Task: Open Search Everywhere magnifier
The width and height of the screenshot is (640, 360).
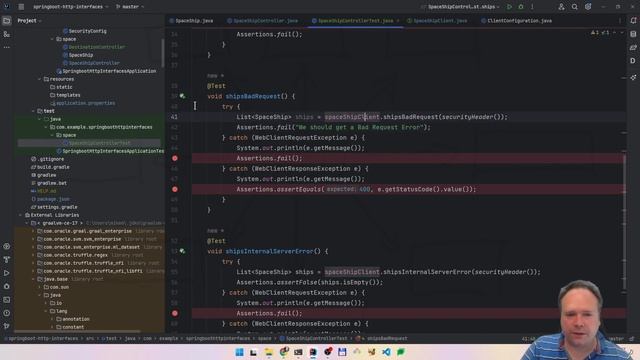Action: click(x=574, y=7)
